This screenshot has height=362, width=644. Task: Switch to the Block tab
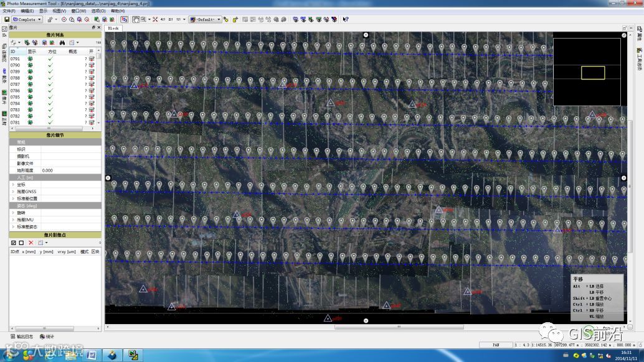tap(113, 28)
